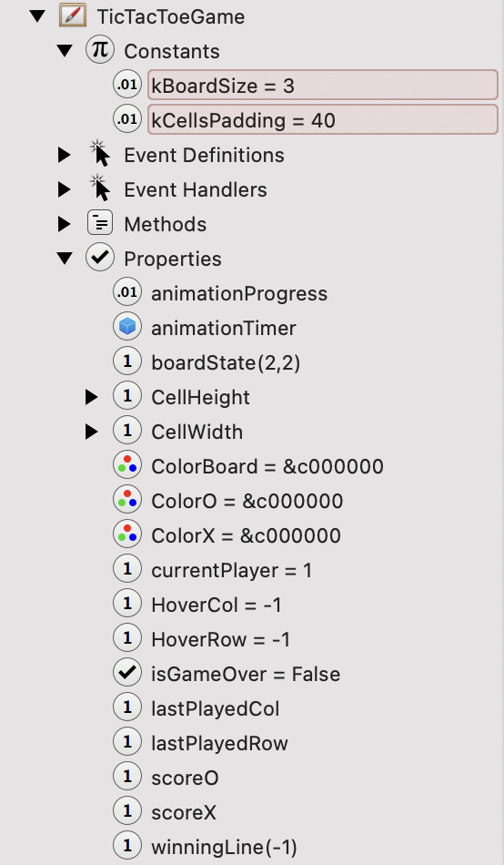504x865 pixels.
Task: Click the .01 icon beside animationProgress
Action: point(127,292)
